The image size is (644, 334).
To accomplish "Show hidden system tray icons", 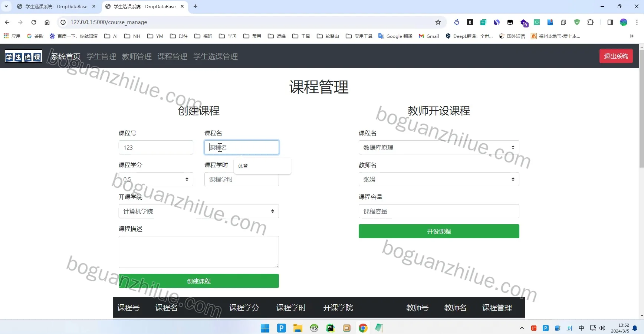I will pos(522,328).
